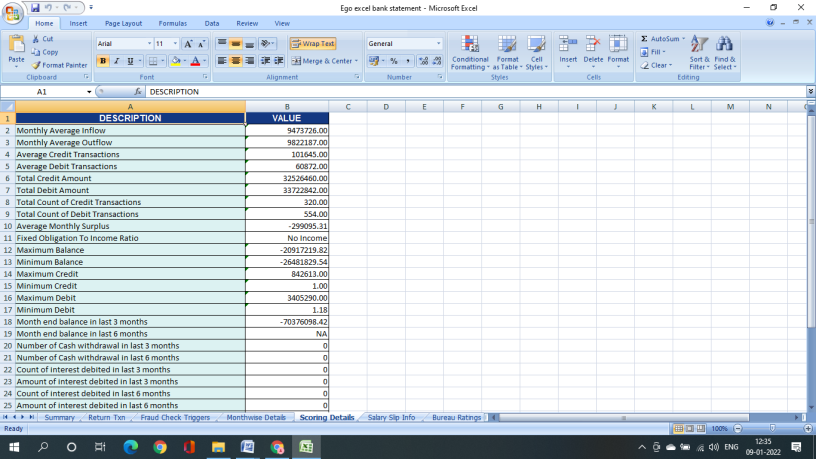
Task: Switch to the Page Layout ribbon tab
Action: tap(123, 23)
